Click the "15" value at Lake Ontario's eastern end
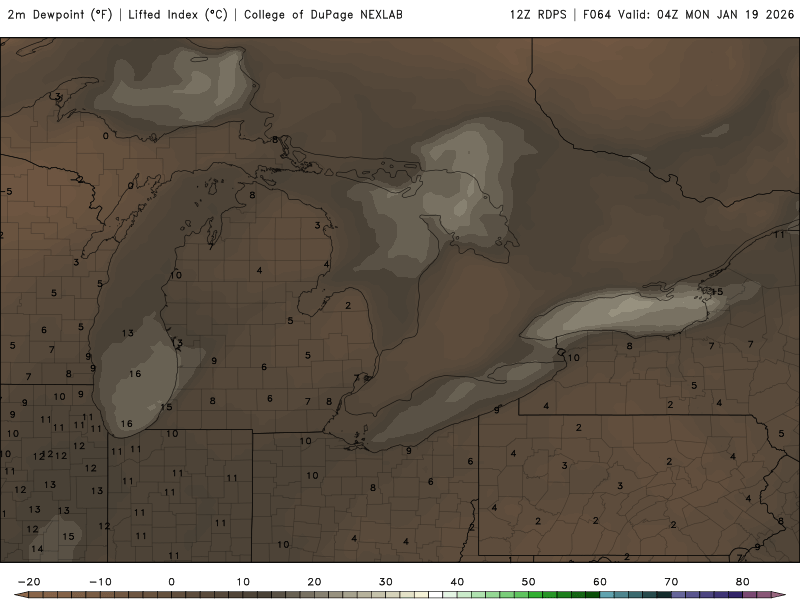The height and width of the screenshot is (600, 800). pos(717,292)
